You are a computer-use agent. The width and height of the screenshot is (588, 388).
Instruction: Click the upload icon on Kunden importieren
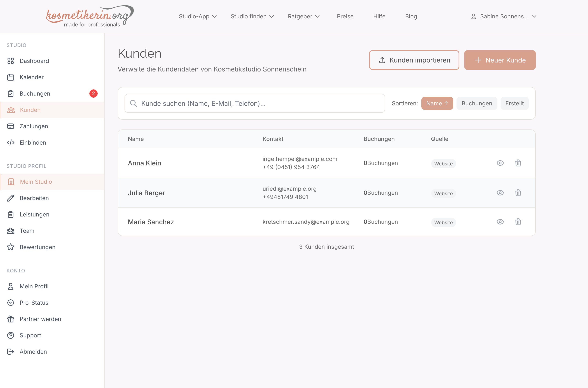pyautogui.click(x=382, y=60)
